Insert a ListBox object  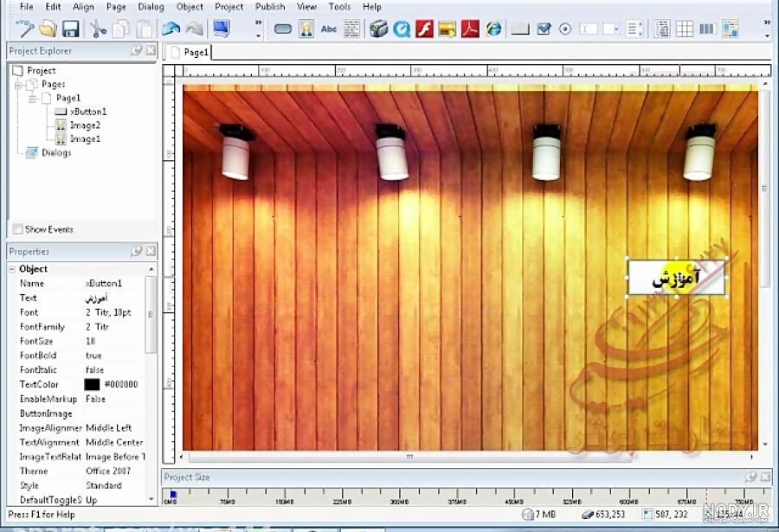click(634, 29)
